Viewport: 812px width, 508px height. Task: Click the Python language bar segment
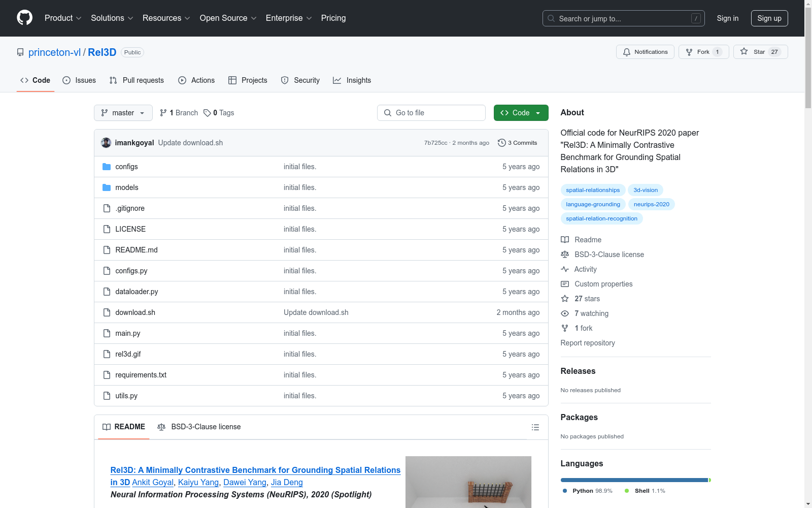(634, 480)
